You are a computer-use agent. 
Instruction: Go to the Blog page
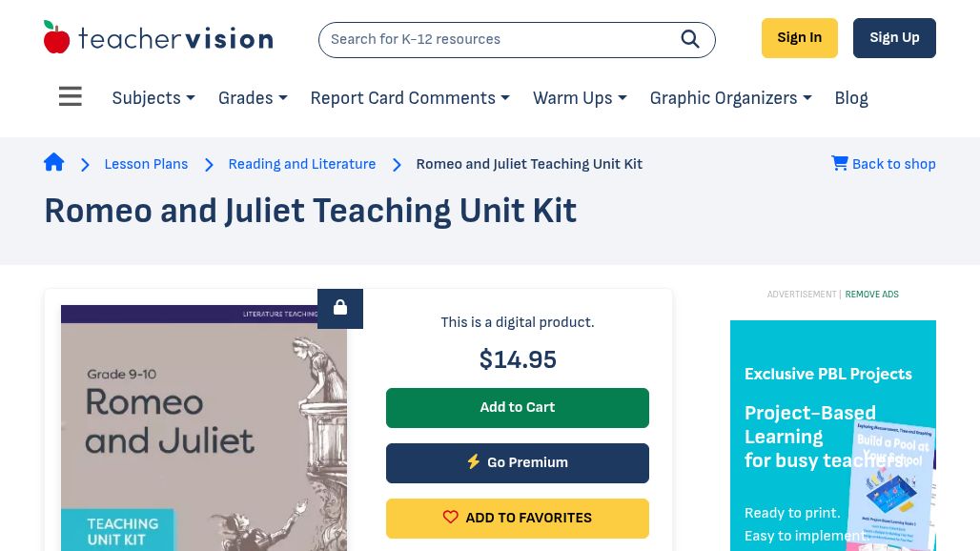[851, 98]
